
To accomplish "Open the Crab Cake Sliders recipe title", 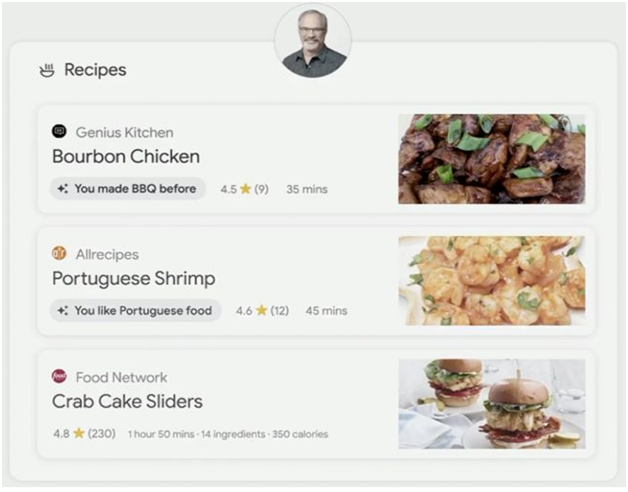I will coord(127,401).
